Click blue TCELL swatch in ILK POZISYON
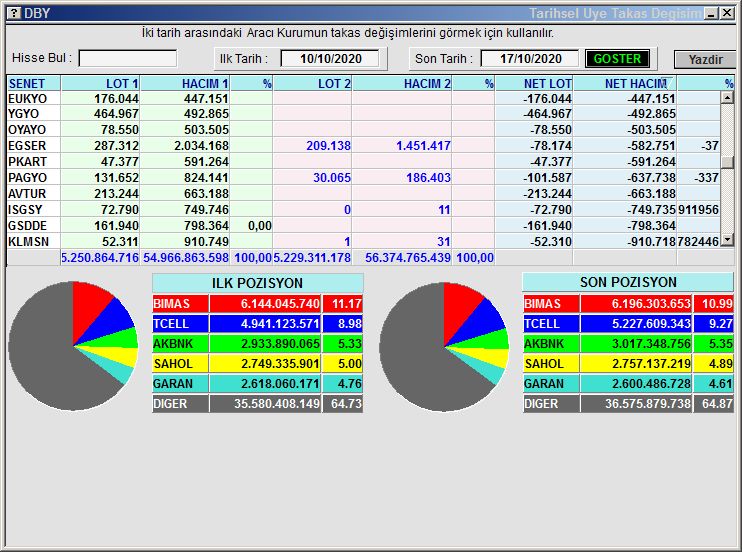742x552 pixels. tap(180, 324)
